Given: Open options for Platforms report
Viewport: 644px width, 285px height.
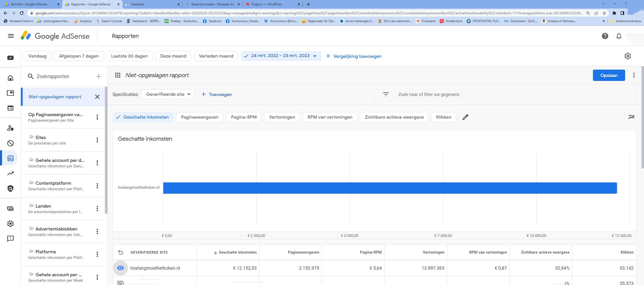Looking at the screenshot, I should coord(97,254).
